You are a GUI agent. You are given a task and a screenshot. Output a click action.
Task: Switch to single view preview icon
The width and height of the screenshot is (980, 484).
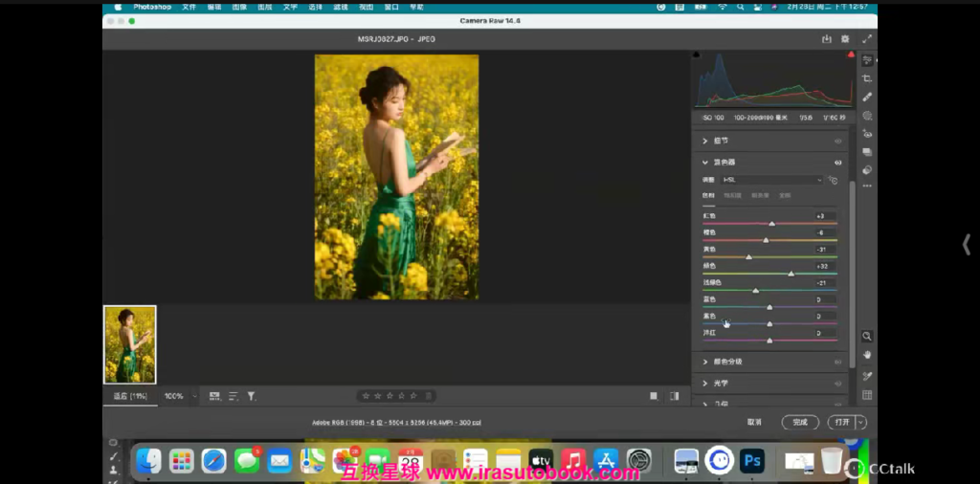(654, 396)
